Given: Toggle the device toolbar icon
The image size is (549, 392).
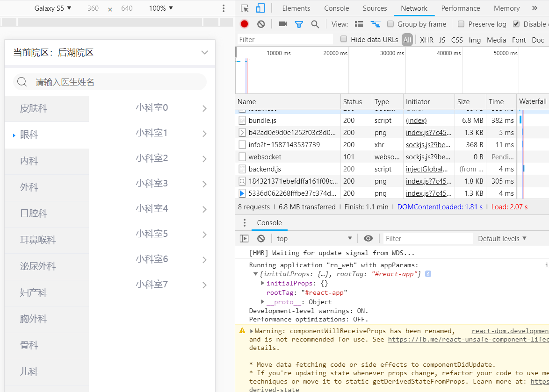Looking at the screenshot, I should [x=260, y=8].
